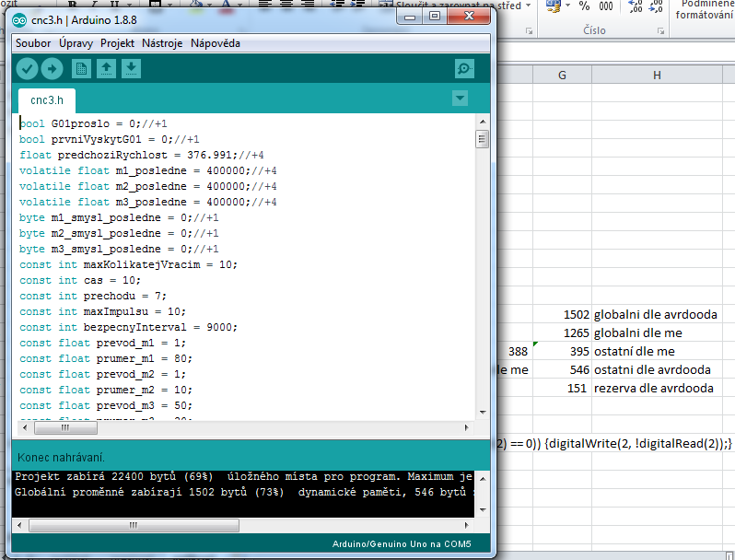Click the accounting number format icon in Excel
This screenshot has width=735, height=560.
click(554, 6)
